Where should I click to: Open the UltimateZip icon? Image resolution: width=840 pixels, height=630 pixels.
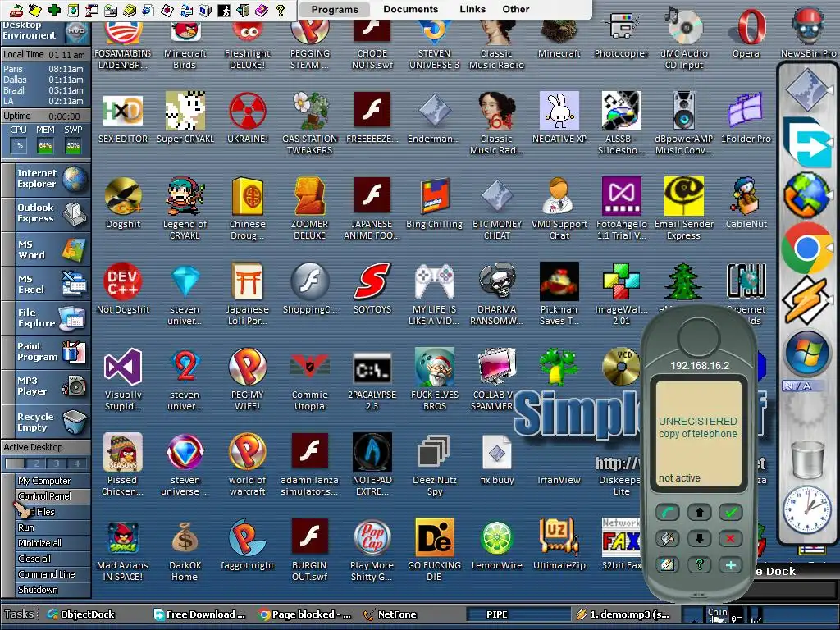click(559, 536)
